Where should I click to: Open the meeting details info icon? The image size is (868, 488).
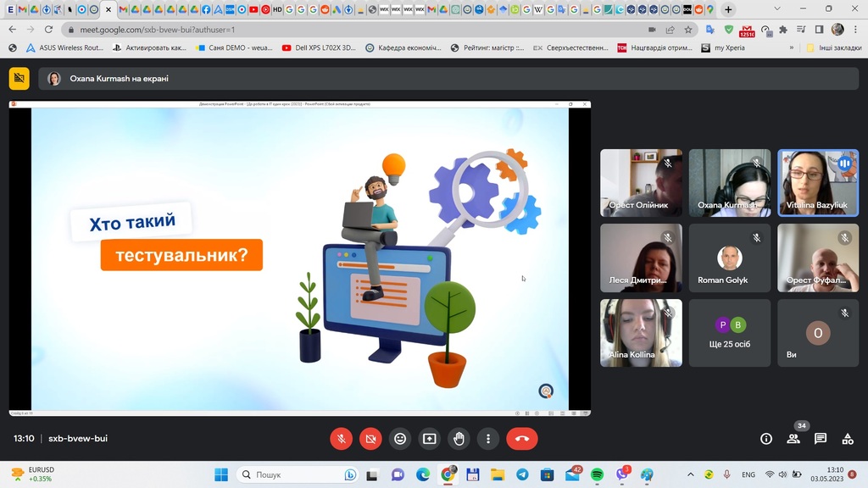766,439
